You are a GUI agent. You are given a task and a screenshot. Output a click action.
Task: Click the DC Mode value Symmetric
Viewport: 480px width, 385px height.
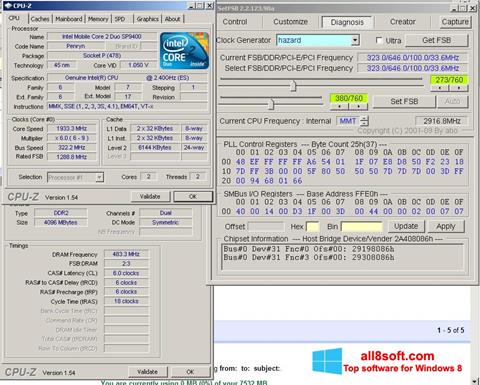pos(166,222)
